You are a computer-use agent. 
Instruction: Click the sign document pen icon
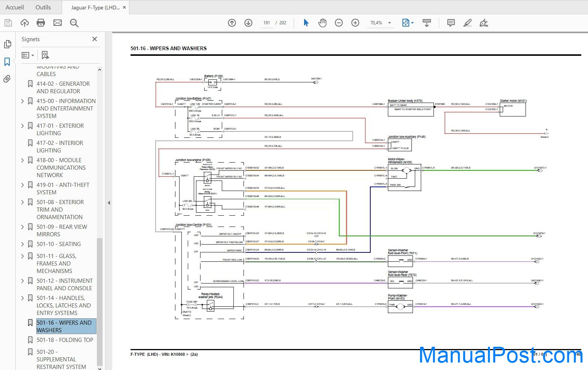pos(484,23)
